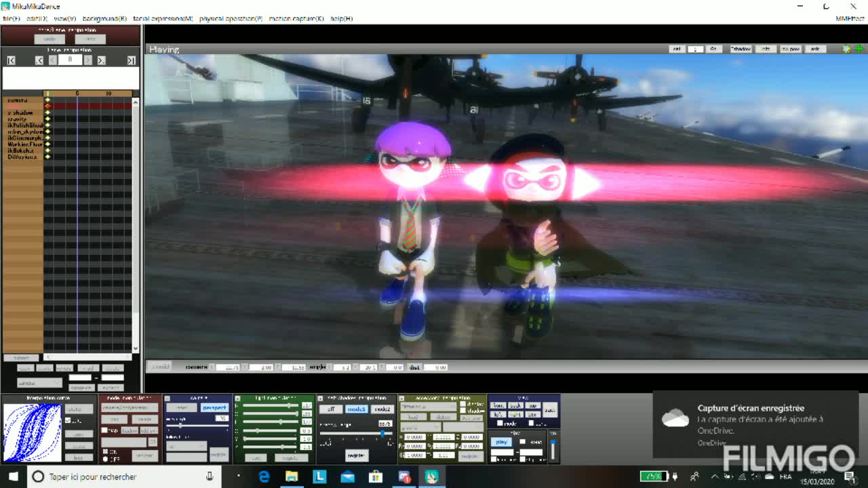Screen dimensions: 868x488
Task: Click register in self shadow panel
Action: (356, 455)
